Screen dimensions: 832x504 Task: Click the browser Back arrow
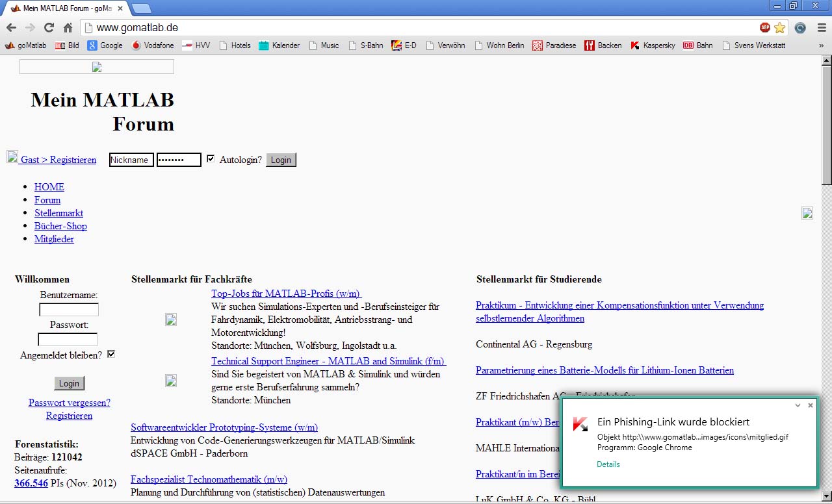(x=11, y=28)
